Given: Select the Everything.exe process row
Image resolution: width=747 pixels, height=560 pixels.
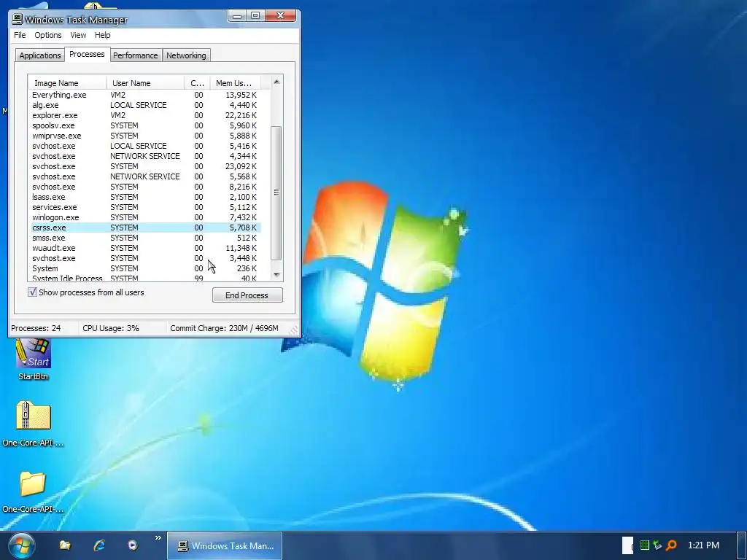Looking at the screenshot, I should [x=146, y=95].
